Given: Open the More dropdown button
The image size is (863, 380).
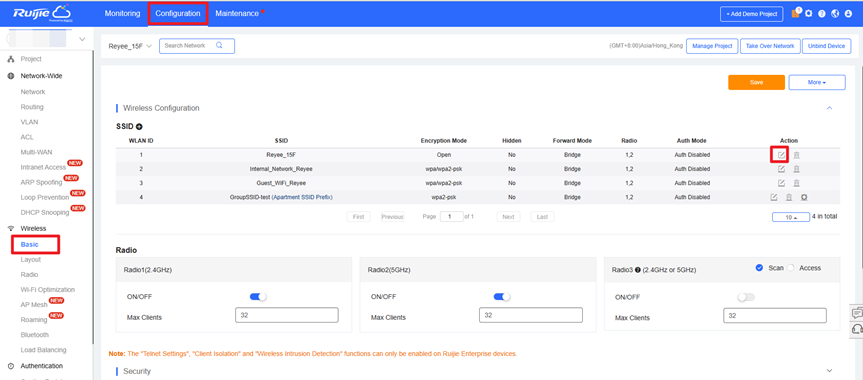Looking at the screenshot, I should [817, 82].
